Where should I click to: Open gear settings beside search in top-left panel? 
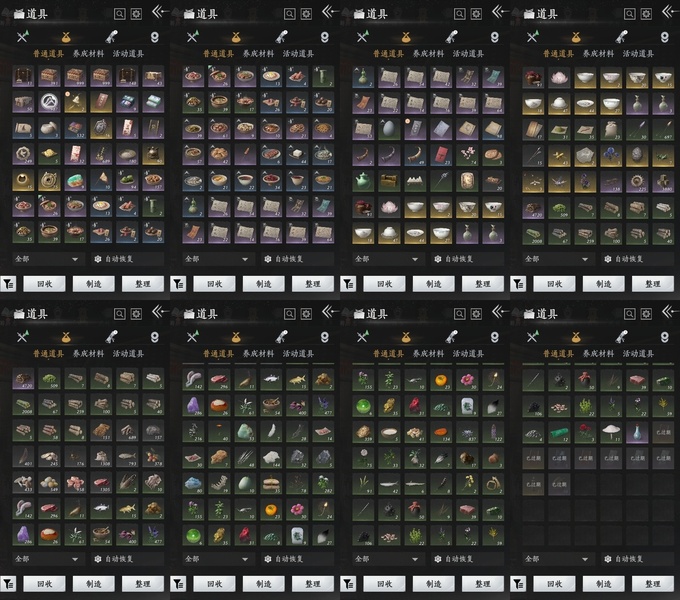tap(136, 14)
